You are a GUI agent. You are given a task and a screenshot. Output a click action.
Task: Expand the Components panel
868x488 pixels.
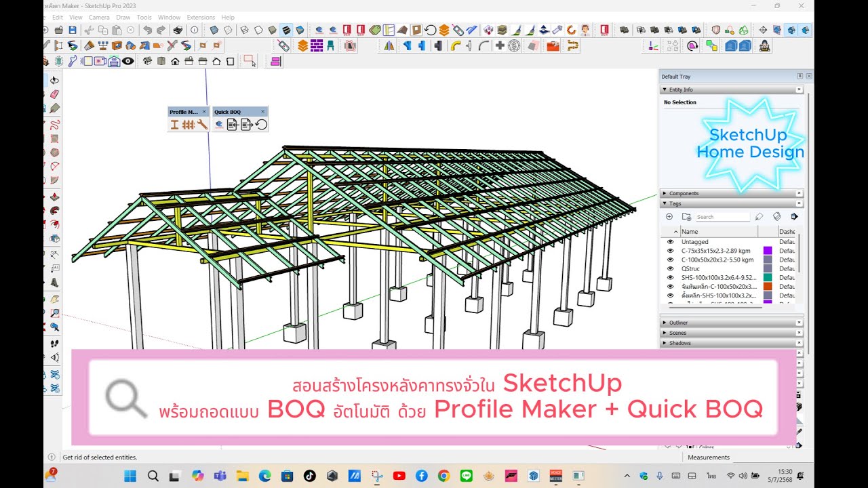665,193
